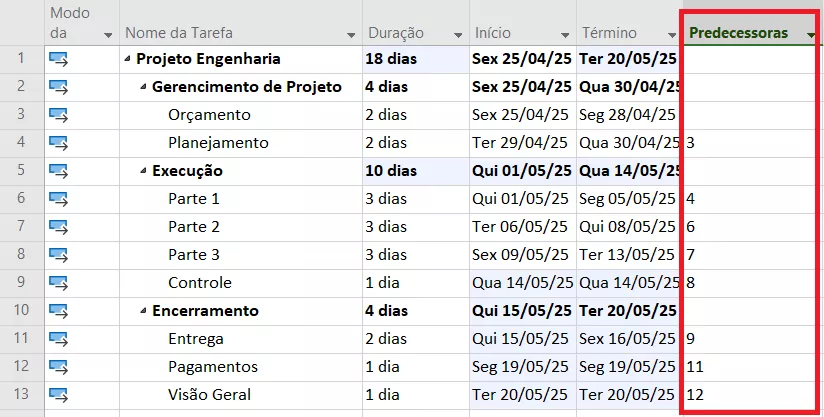The image size is (824, 417).
Task: Collapse the Execução summary task
Action: click(144, 171)
